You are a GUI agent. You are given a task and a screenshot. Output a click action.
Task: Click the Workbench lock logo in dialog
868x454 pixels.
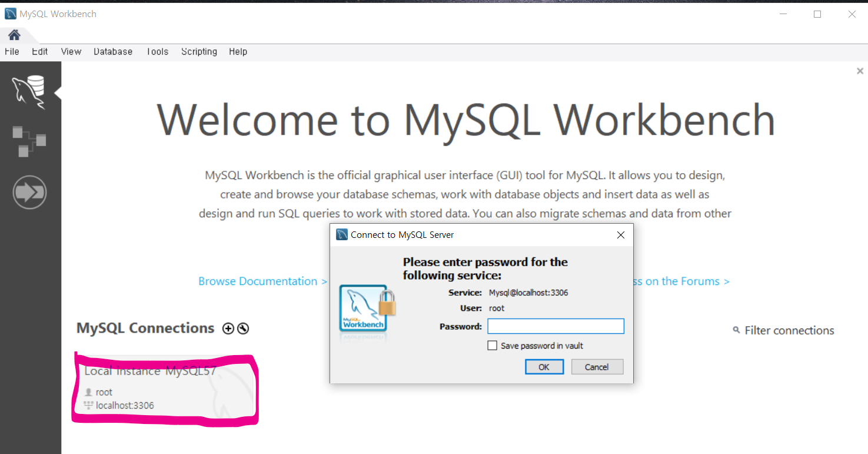(368, 309)
